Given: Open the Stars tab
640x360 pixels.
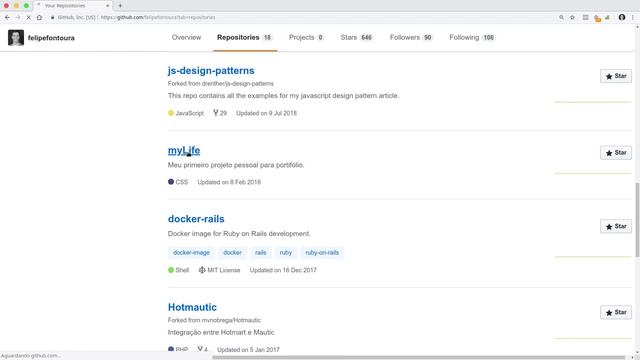Looking at the screenshot, I should [x=356, y=38].
